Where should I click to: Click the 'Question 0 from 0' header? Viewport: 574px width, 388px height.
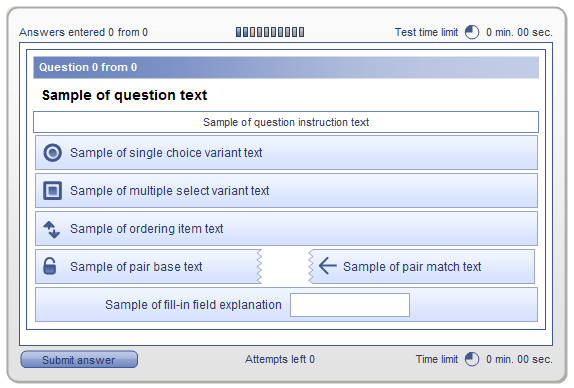[x=286, y=67]
